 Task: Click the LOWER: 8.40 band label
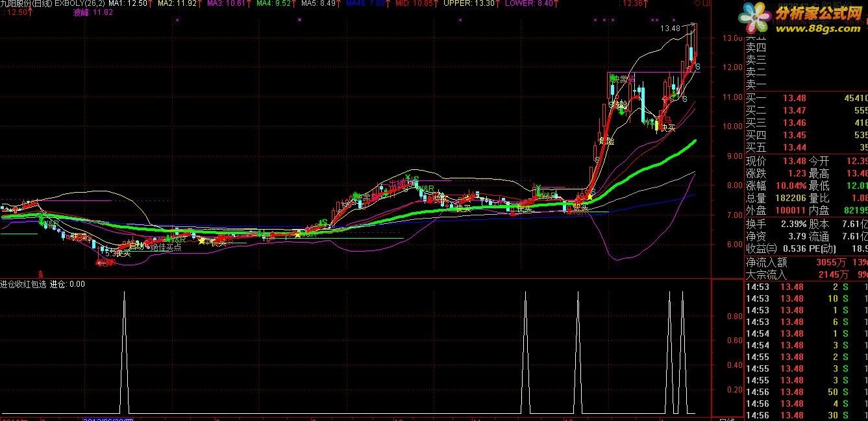point(528,4)
